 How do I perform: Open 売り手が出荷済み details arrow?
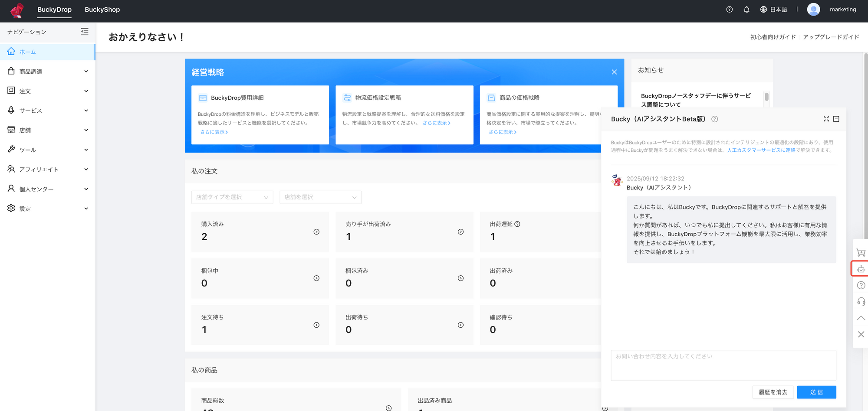pyautogui.click(x=460, y=232)
